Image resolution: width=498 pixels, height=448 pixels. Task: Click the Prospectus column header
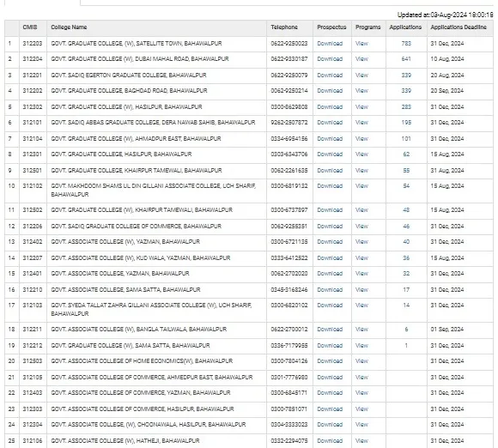coord(331,27)
